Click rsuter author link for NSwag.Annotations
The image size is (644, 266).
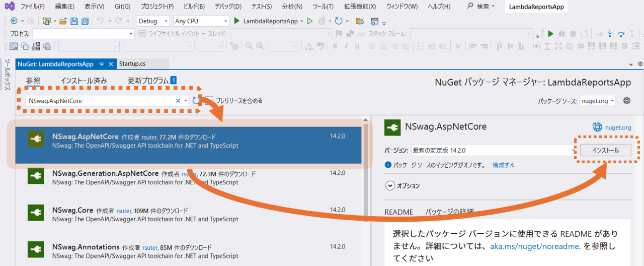(x=150, y=247)
